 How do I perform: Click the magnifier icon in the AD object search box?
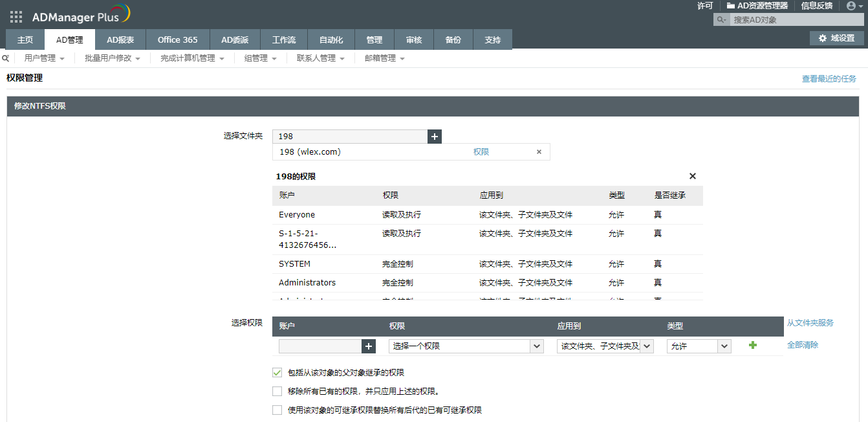pyautogui.click(x=722, y=20)
